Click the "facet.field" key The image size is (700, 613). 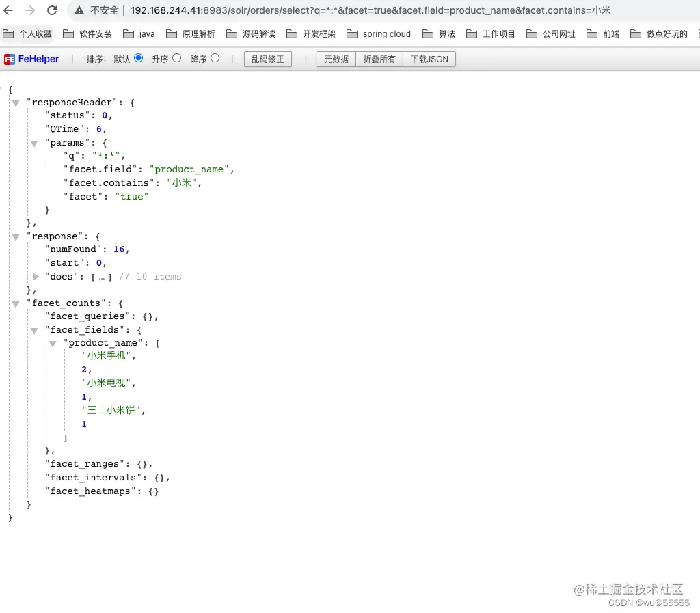100,169
